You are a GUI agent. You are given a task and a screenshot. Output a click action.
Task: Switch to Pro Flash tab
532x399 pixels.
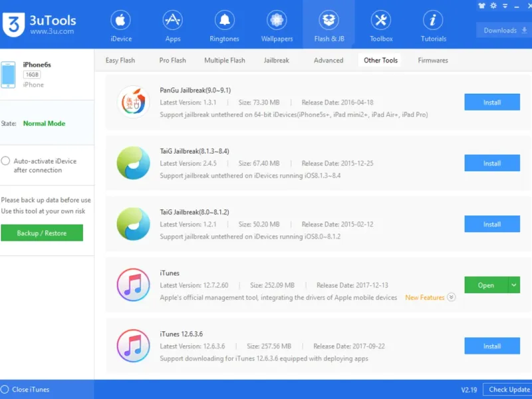pyautogui.click(x=172, y=61)
